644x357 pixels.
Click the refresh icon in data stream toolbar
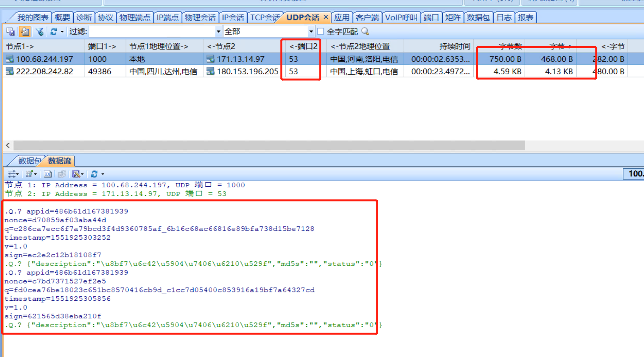(x=94, y=174)
